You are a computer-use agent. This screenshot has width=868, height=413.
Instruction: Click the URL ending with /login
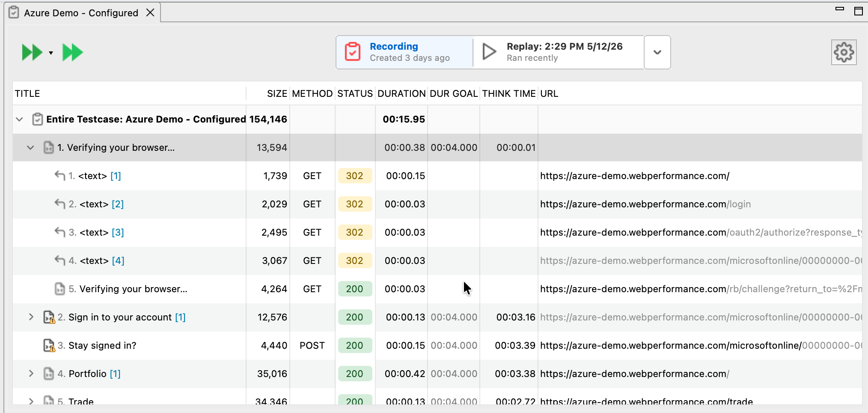645,204
